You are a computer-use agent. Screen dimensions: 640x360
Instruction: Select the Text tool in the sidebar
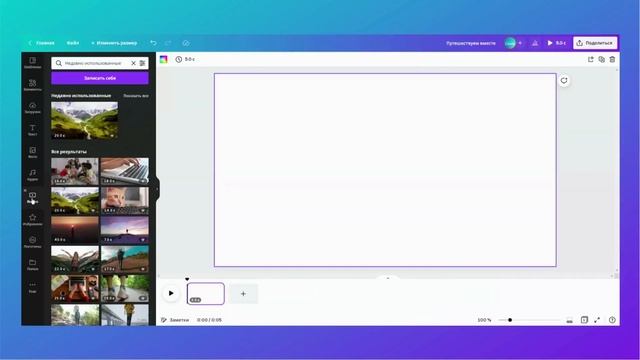click(x=32, y=130)
